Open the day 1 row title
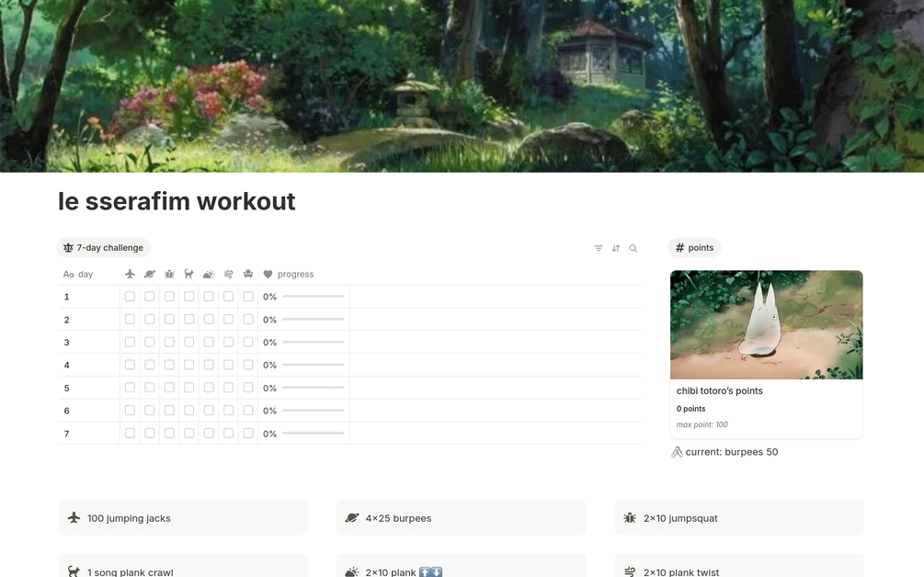The width and height of the screenshot is (924, 577). tap(66, 297)
